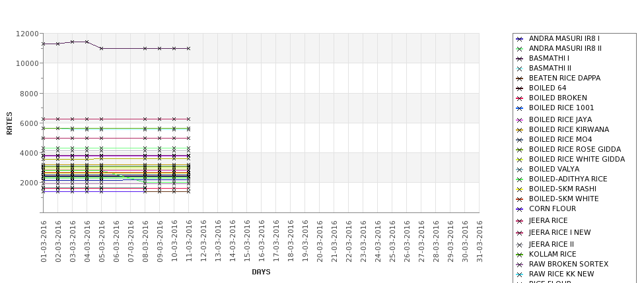Image resolution: width=644 pixels, height=283 pixels.
Task: Click the cyan marker beside RAW RICE KK NEW
Action: (x=519, y=274)
